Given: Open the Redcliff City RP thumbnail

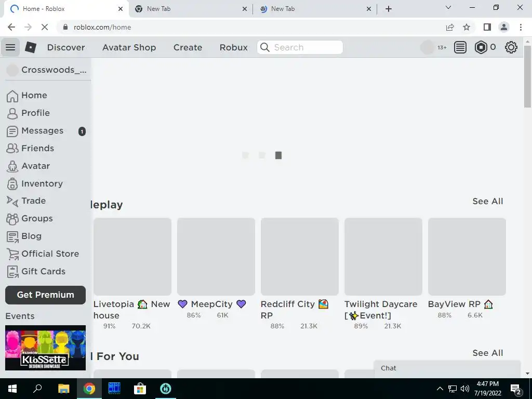Looking at the screenshot, I should [x=300, y=257].
